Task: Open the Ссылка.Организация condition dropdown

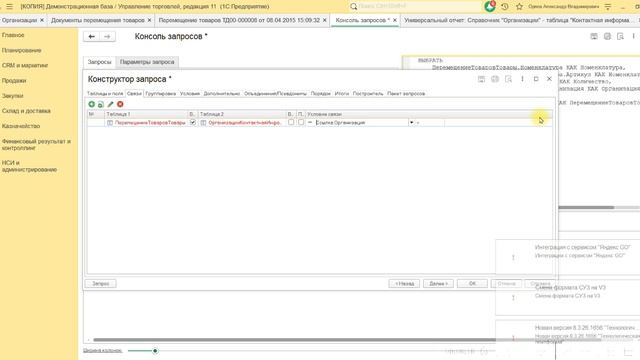Action: point(411,122)
